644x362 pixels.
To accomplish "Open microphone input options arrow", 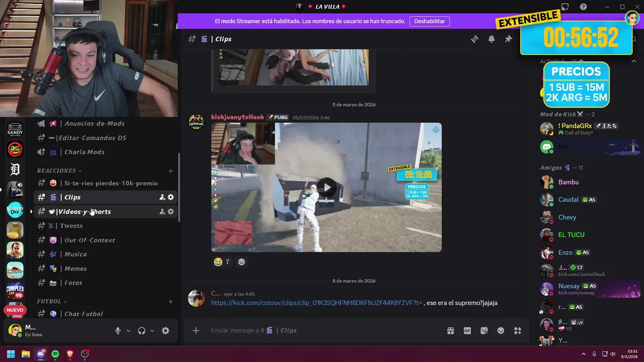I will [128, 330].
